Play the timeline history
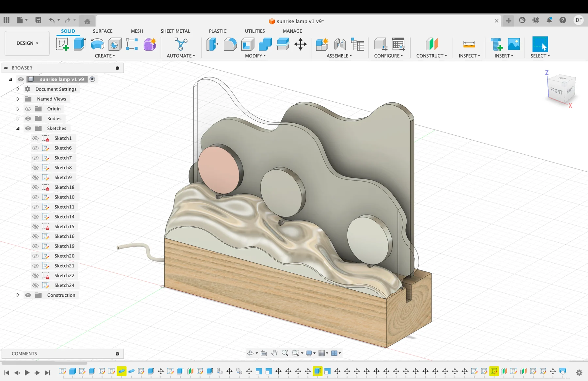The image size is (588, 381). pos(27,372)
